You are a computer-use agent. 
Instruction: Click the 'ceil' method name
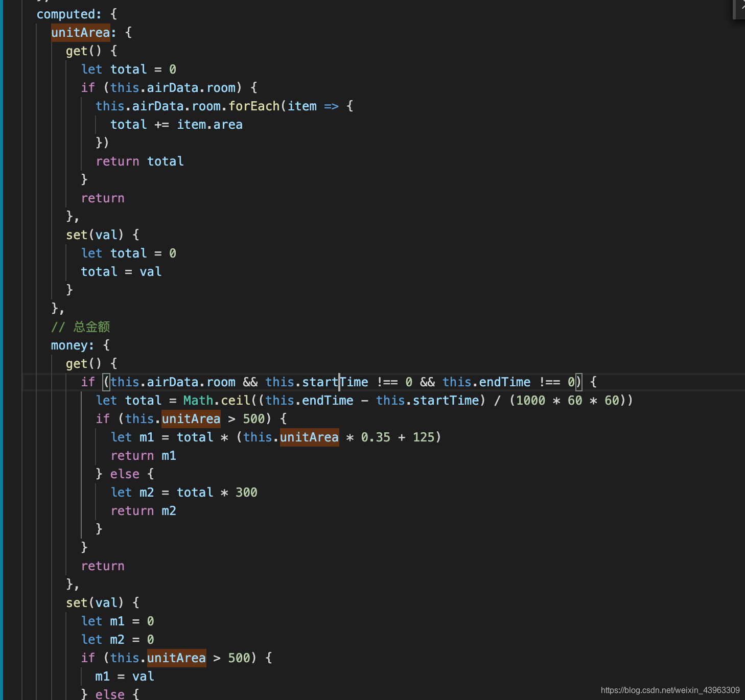pyautogui.click(x=236, y=401)
